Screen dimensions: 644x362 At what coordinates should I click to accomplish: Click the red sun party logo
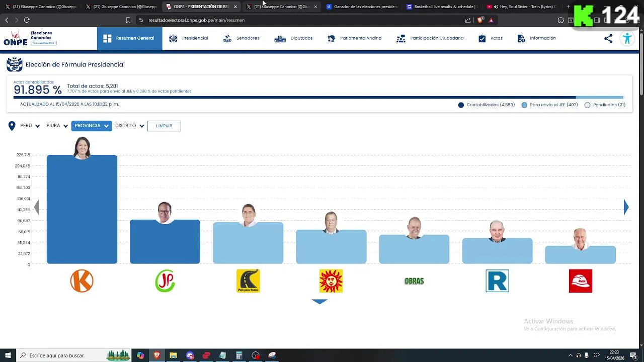[x=331, y=281]
